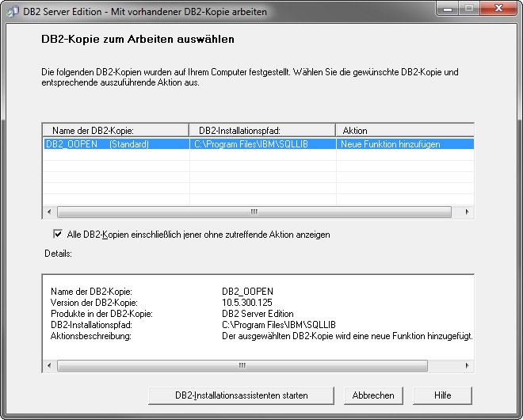The width and height of the screenshot is (523, 420).
Task: Click the 'Version der DB2-Kopie:' label
Action: pyautogui.click(x=94, y=303)
